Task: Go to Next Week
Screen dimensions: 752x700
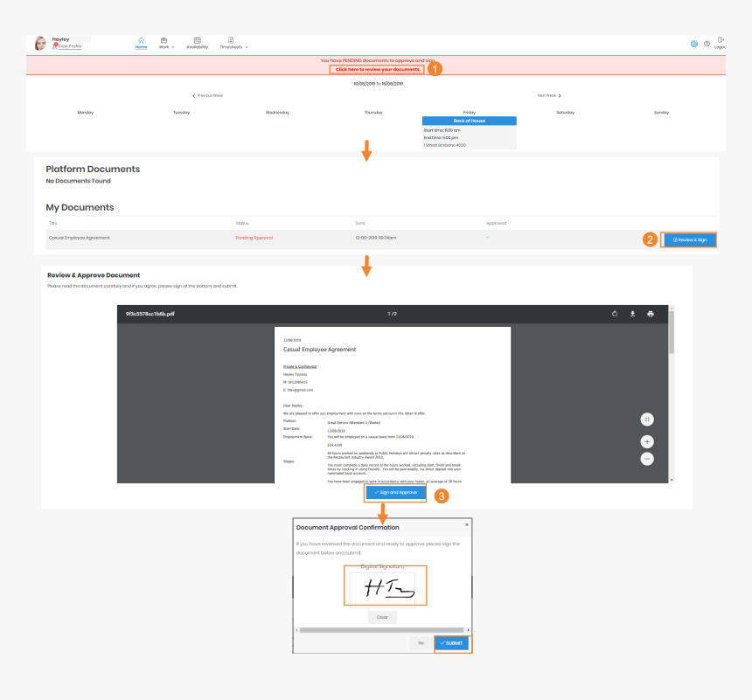Action: click(549, 95)
